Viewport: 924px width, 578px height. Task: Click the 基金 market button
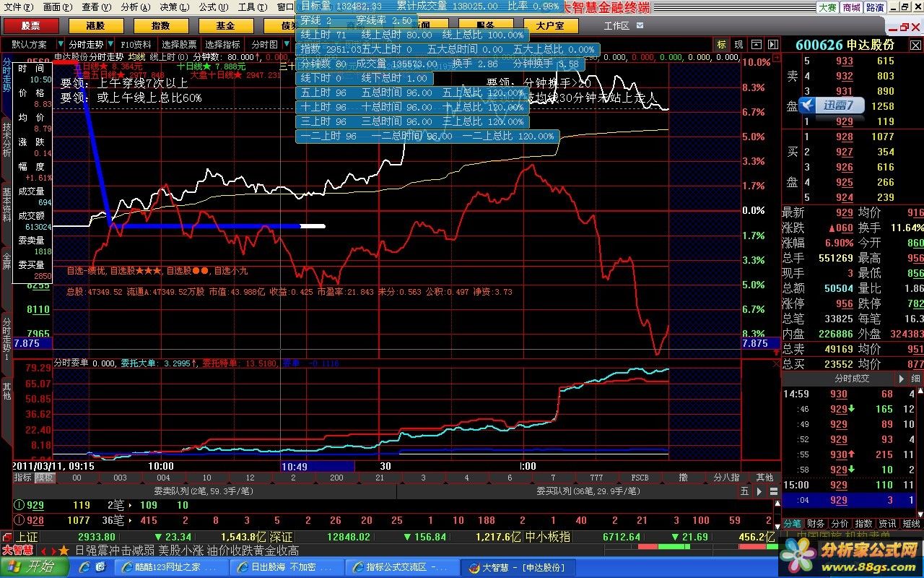[x=225, y=25]
